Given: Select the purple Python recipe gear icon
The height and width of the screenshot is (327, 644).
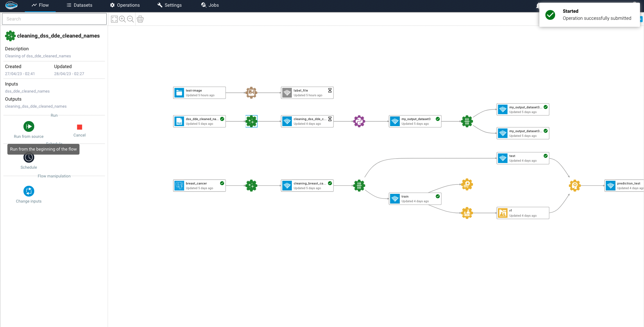Looking at the screenshot, I should point(359,121).
